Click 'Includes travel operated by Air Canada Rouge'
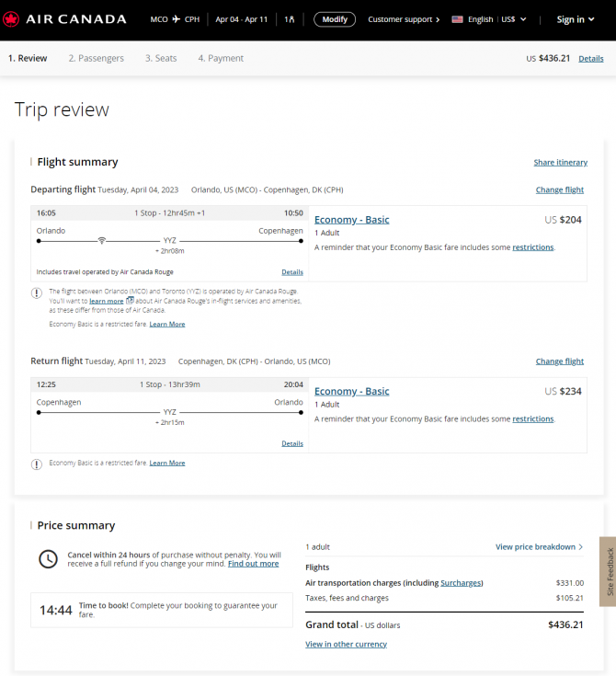 click(105, 272)
